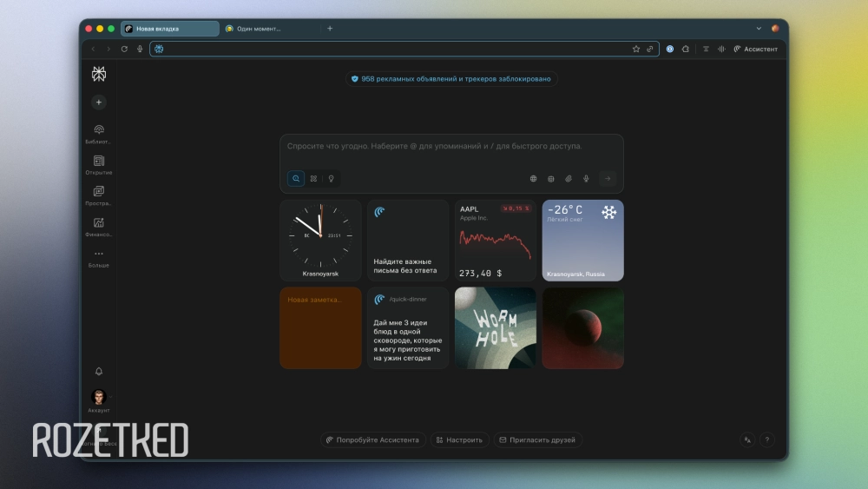Viewport: 868px width, 489px height.
Task: Select the Новая вкладка tab
Action: pos(169,29)
